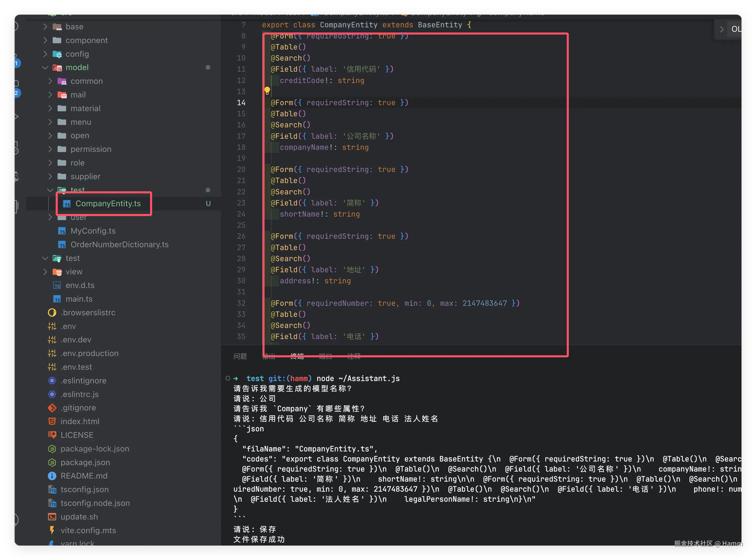Click the .browserslistrc circular icon
Screen dimensions: 756x560
[x=52, y=312]
